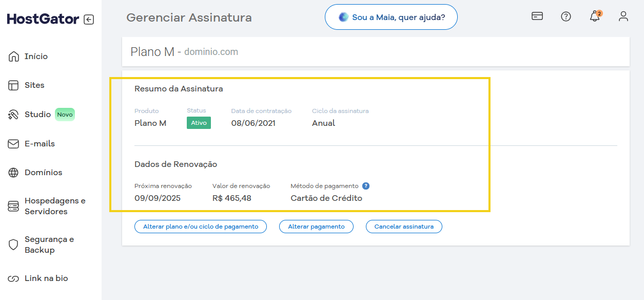The image size is (644, 300).
Task: Click the 'Cartão de Crédito' payment method
Action: pos(326,198)
